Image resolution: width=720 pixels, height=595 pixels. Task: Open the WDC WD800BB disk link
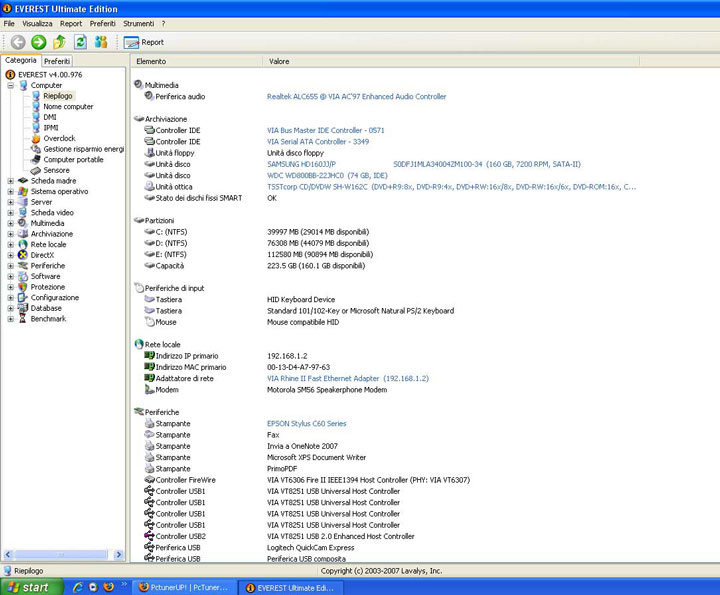(x=327, y=175)
